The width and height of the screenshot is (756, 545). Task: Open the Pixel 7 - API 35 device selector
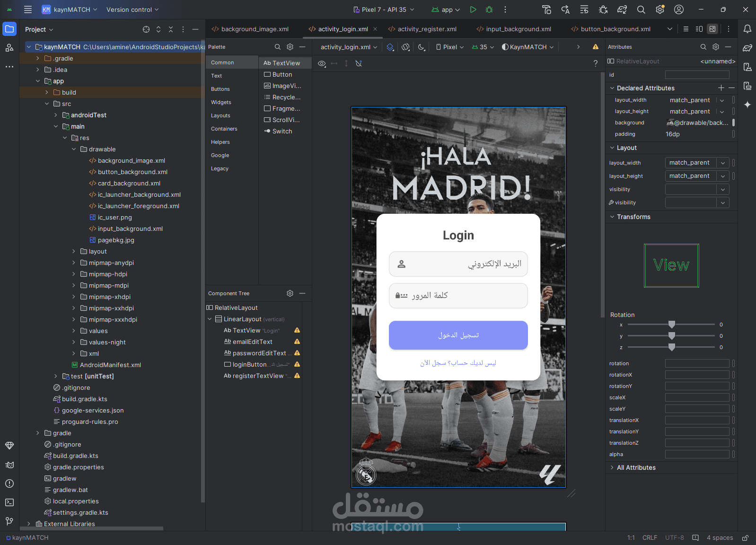click(384, 9)
